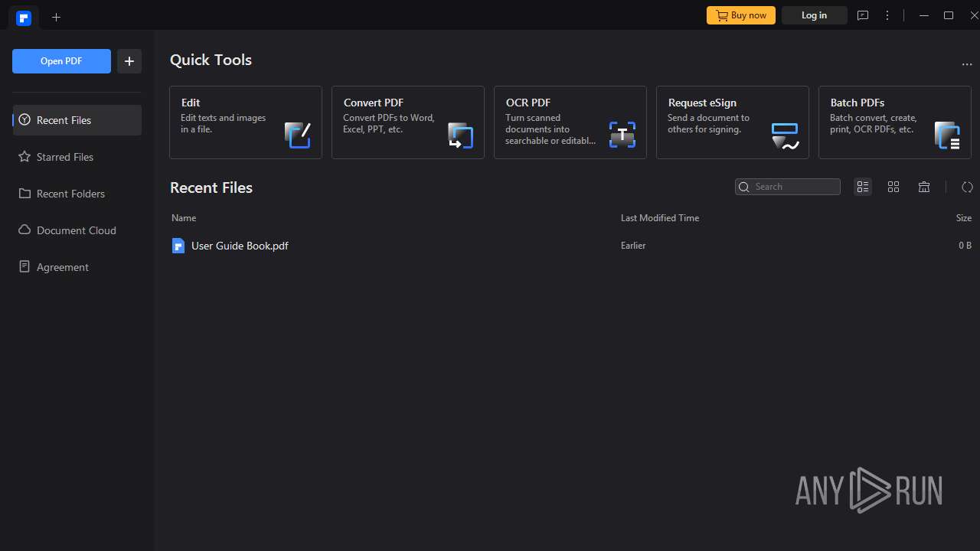Open the Edit quick tool card
The width and height of the screenshot is (980, 551).
246,122
